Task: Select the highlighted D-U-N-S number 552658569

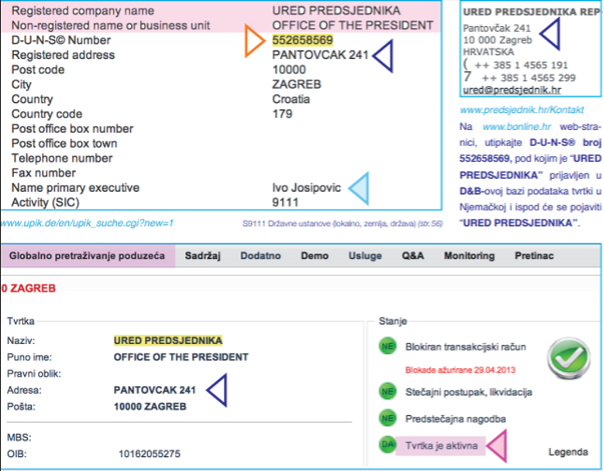Action: click(303, 40)
